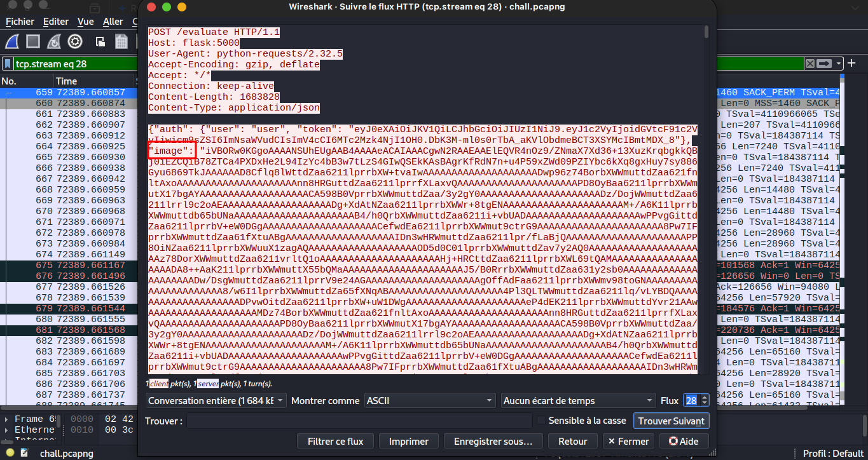Open the Vue menu
This screenshot has height=460, width=868.
point(85,22)
